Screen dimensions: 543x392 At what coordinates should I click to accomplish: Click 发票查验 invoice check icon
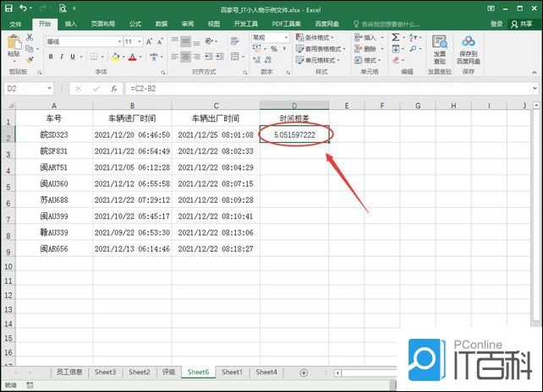[x=439, y=49]
